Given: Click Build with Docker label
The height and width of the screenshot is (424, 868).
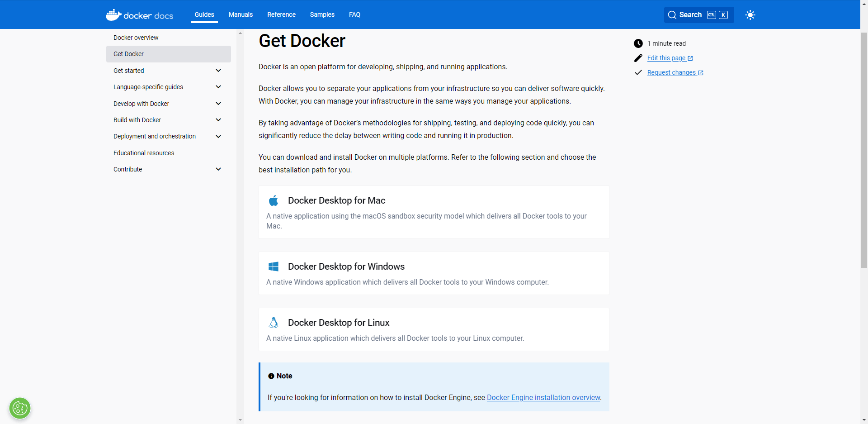Looking at the screenshot, I should point(137,120).
